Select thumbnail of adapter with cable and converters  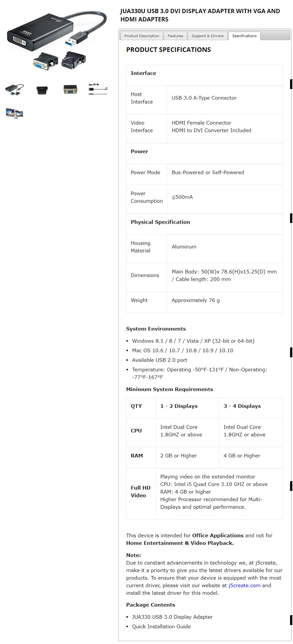coord(14,90)
